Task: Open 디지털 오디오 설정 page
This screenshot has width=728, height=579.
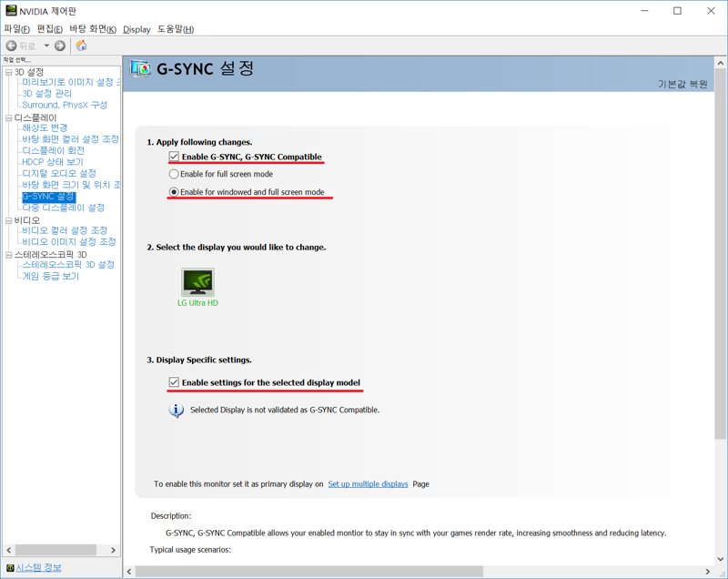Action: pos(59,173)
